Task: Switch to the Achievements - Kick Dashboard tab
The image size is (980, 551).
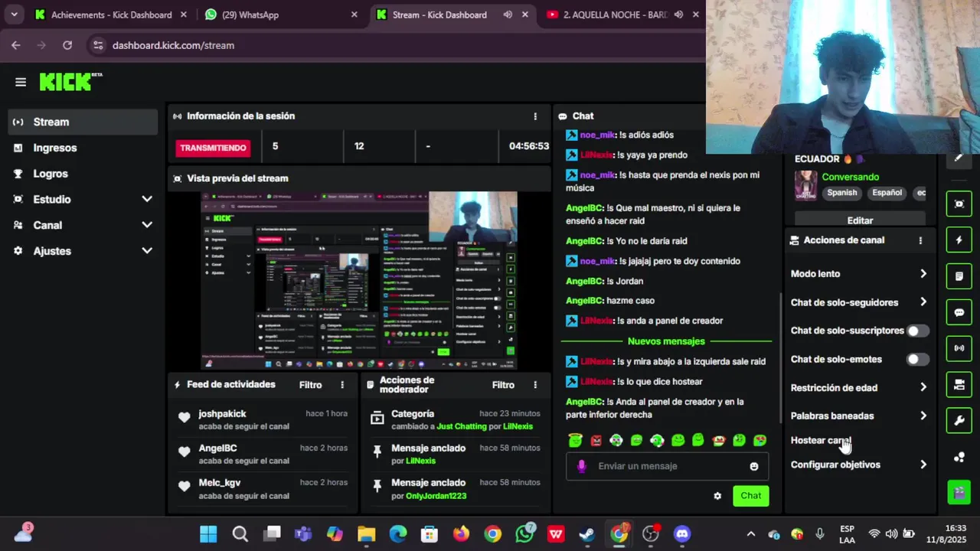Action: click(x=110, y=15)
